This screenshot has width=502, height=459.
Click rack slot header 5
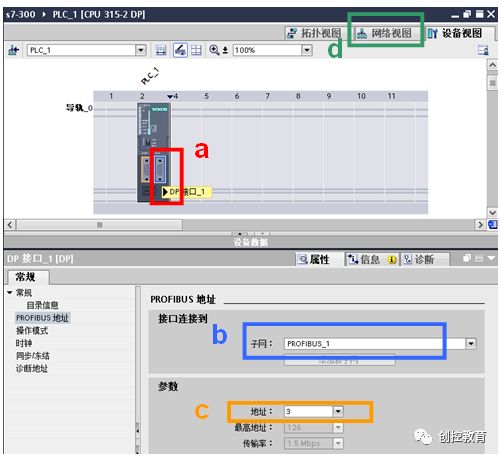click(206, 96)
